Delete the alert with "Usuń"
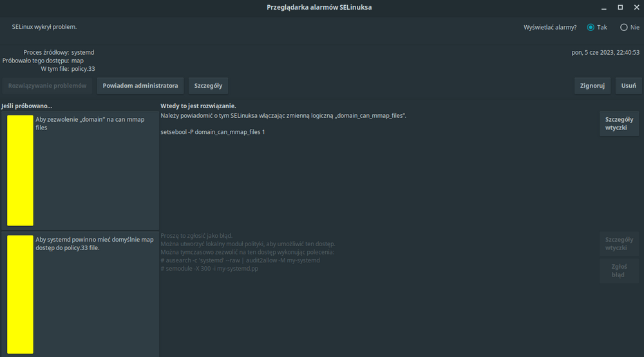 (629, 85)
